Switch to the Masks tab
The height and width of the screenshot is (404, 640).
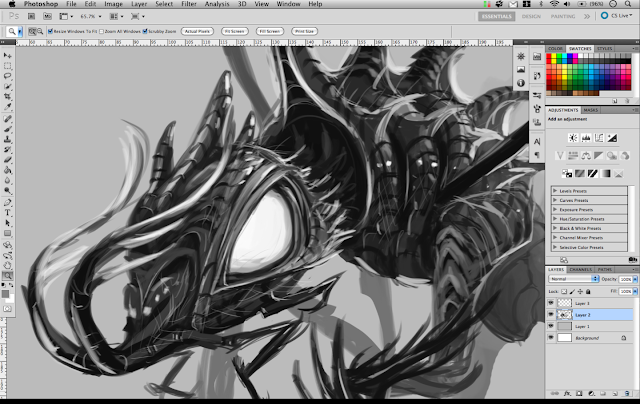tap(590, 110)
